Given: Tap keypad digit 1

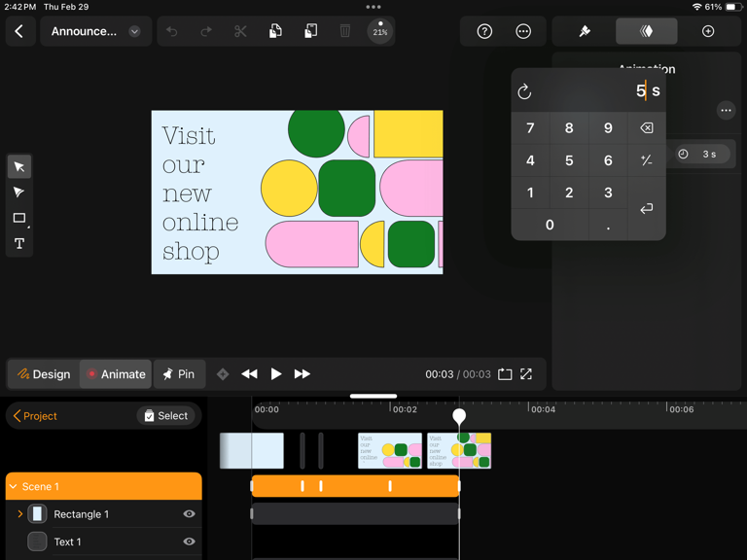Looking at the screenshot, I should click(x=530, y=192).
